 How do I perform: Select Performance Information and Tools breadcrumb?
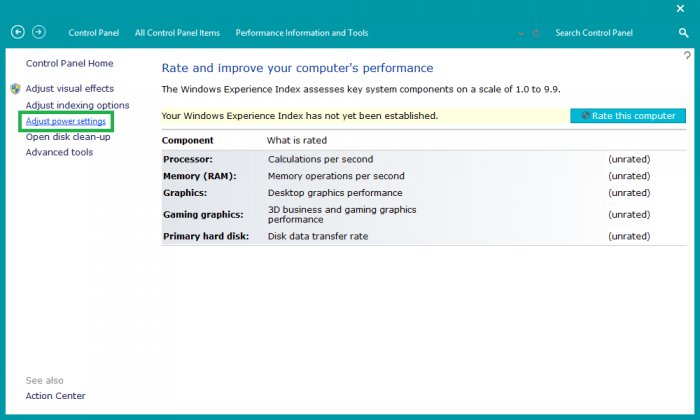click(x=302, y=33)
